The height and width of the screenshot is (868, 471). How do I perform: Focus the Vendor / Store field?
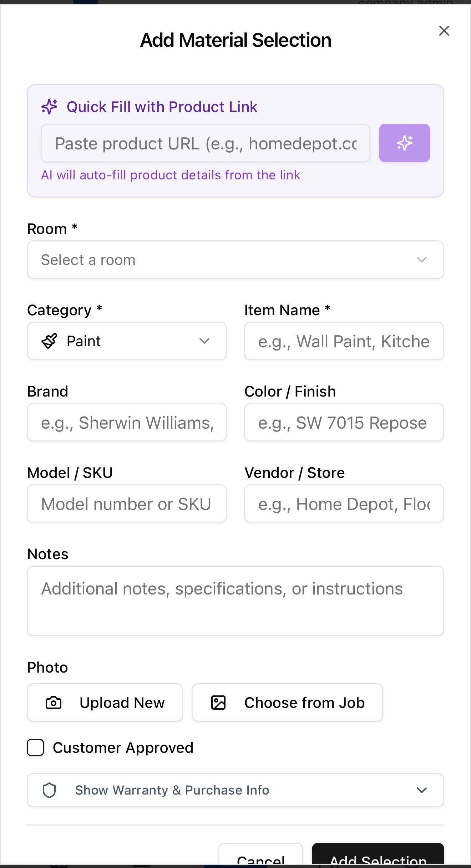click(x=344, y=504)
